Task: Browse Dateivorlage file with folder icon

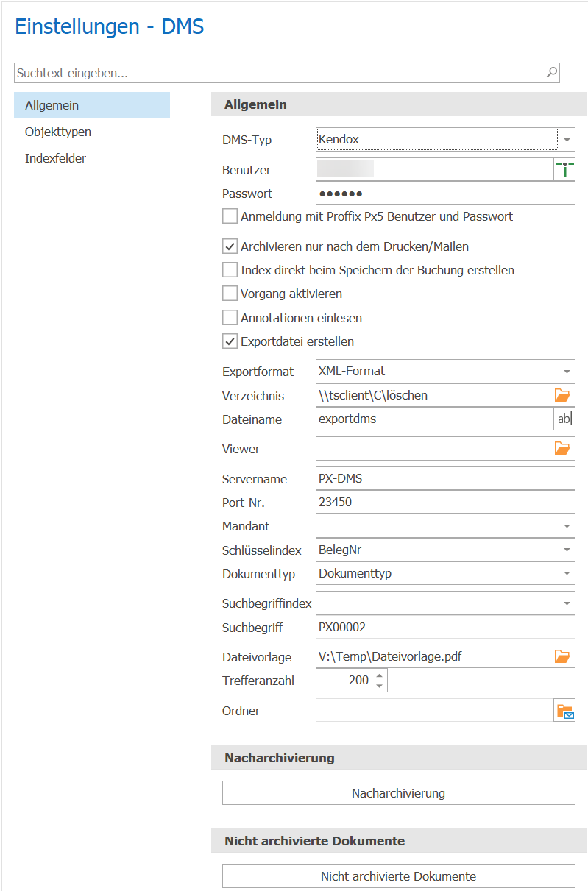Action: click(x=562, y=656)
